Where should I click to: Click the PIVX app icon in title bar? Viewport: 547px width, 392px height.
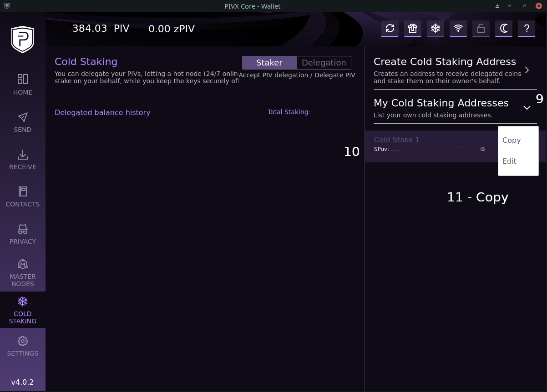tap(6, 6)
